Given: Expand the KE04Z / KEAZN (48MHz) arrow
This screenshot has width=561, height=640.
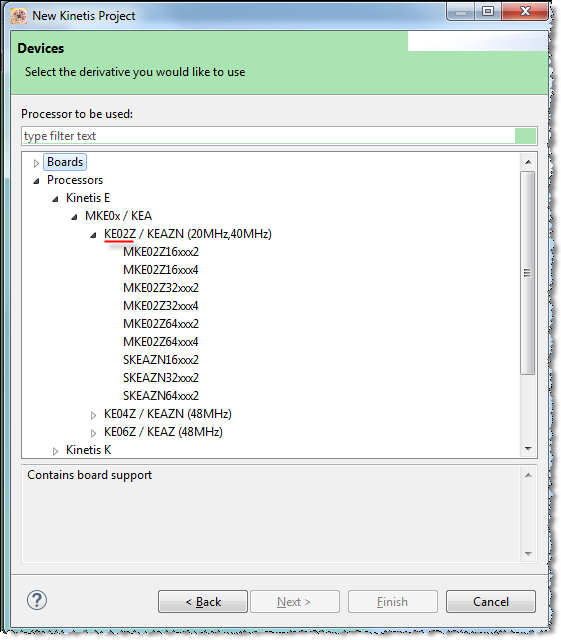Looking at the screenshot, I should click(x=94, y=415).
